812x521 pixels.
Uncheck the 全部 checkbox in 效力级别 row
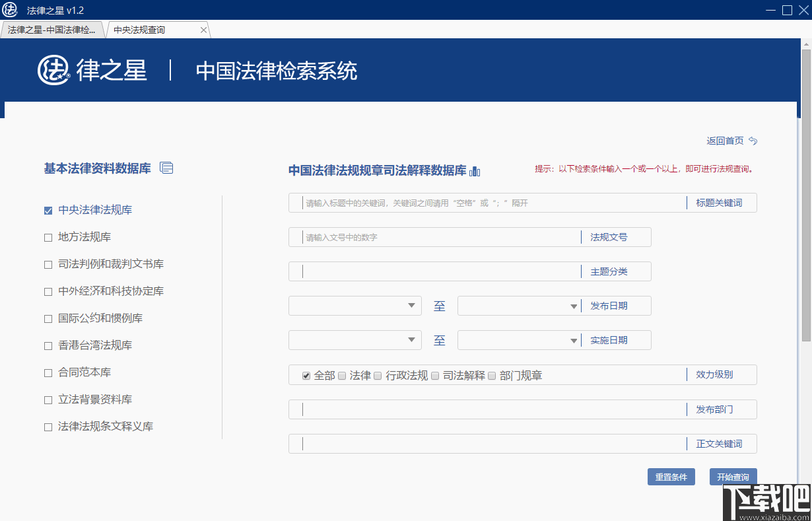point(306,375)
